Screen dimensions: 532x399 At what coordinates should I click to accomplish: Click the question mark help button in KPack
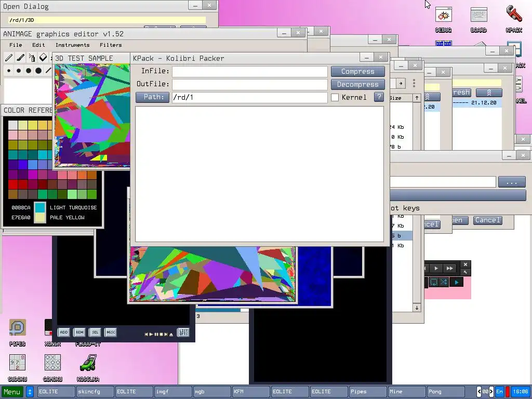379,97
